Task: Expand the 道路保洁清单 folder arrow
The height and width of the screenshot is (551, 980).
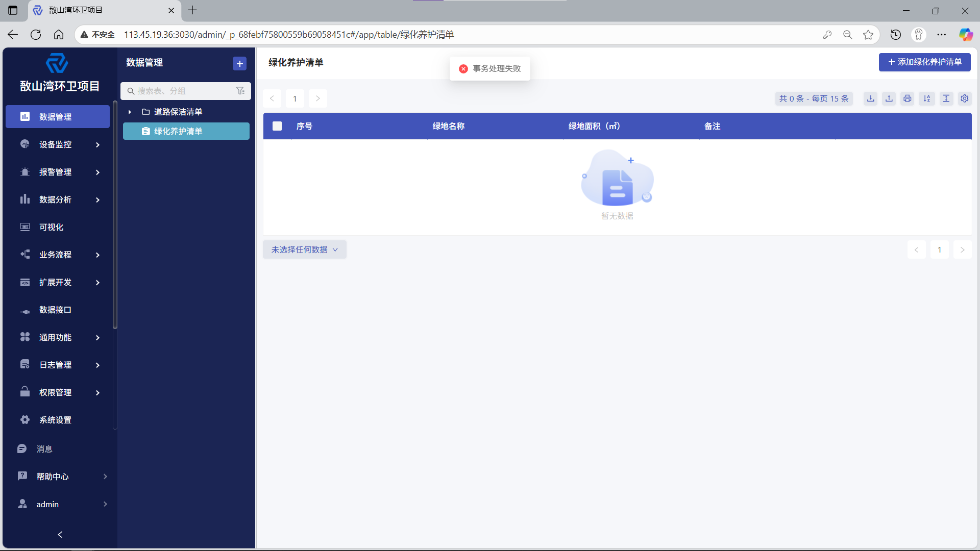Action: [130, 112]
